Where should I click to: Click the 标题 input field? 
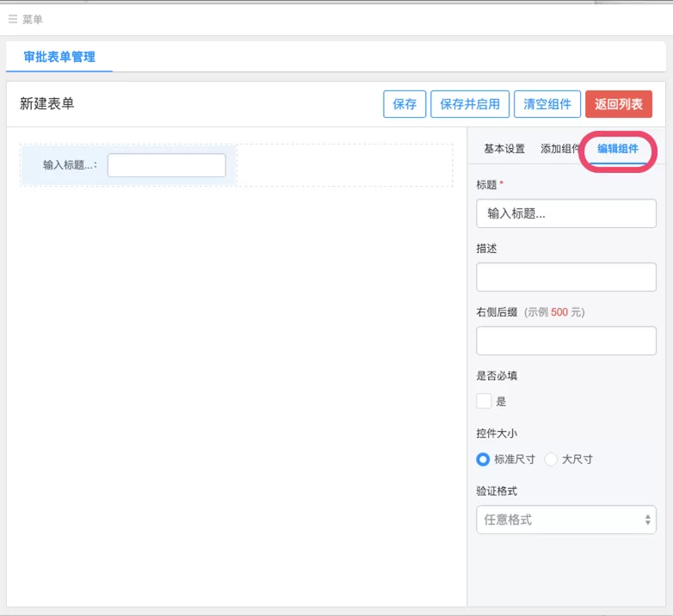point(565,213)
